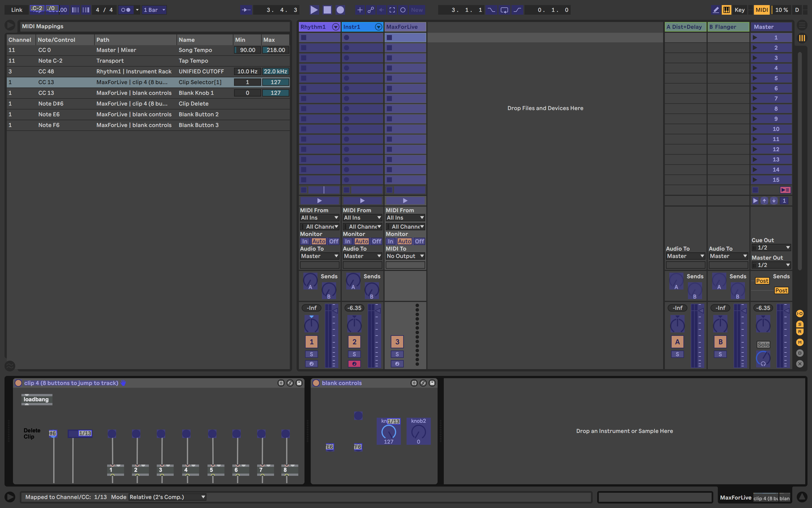The width and height of the screenshot is (812, 508).
Task: Arm the Instr1 track for recording
Action: coord(354,364)
